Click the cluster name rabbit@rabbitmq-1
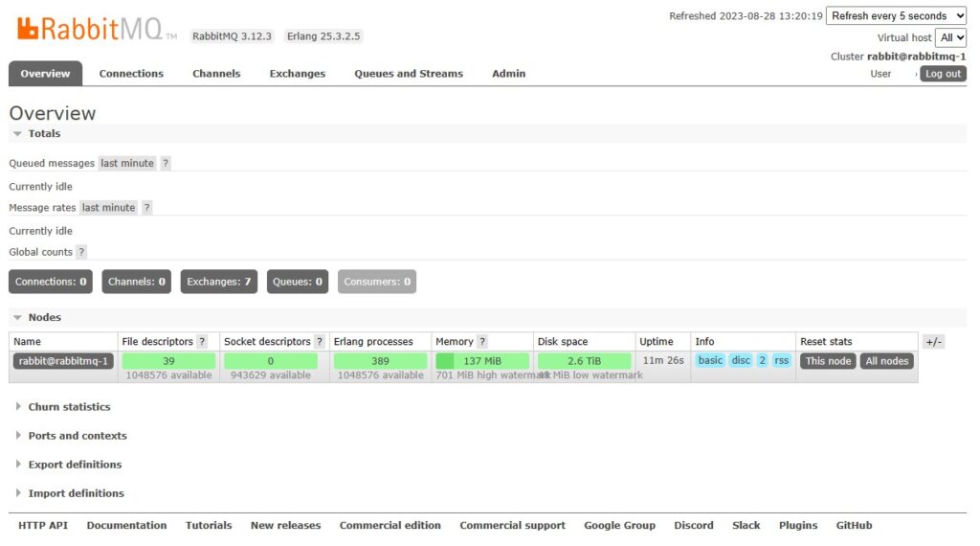 [916, 57]
